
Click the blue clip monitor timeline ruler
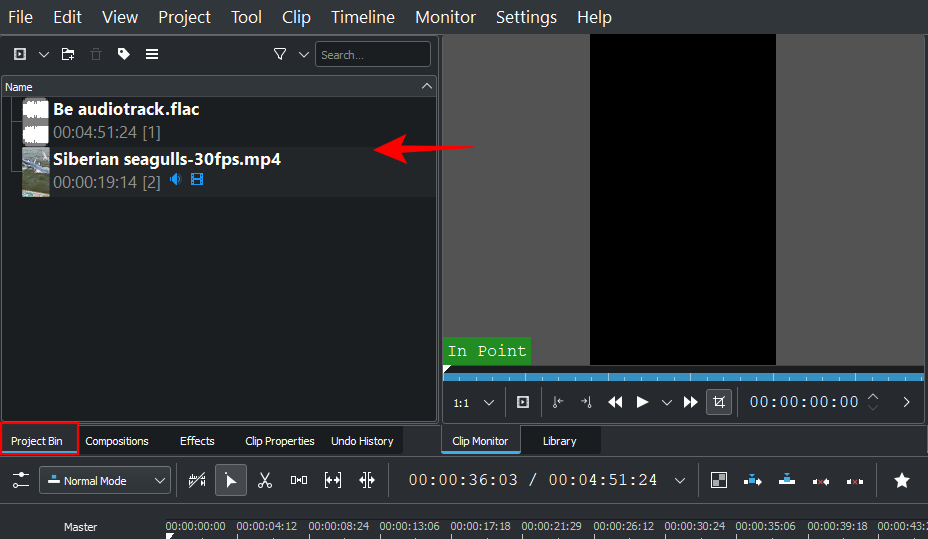pos(683,377)
